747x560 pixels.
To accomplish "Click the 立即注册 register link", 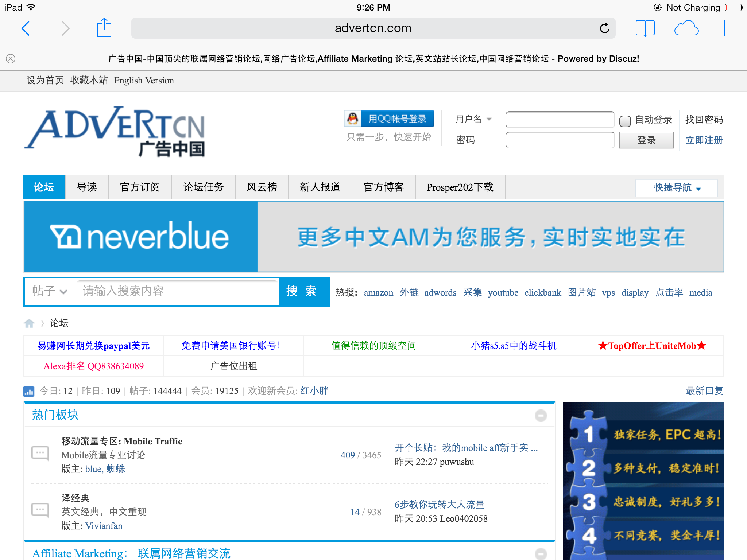I will (x=704, y=140).
